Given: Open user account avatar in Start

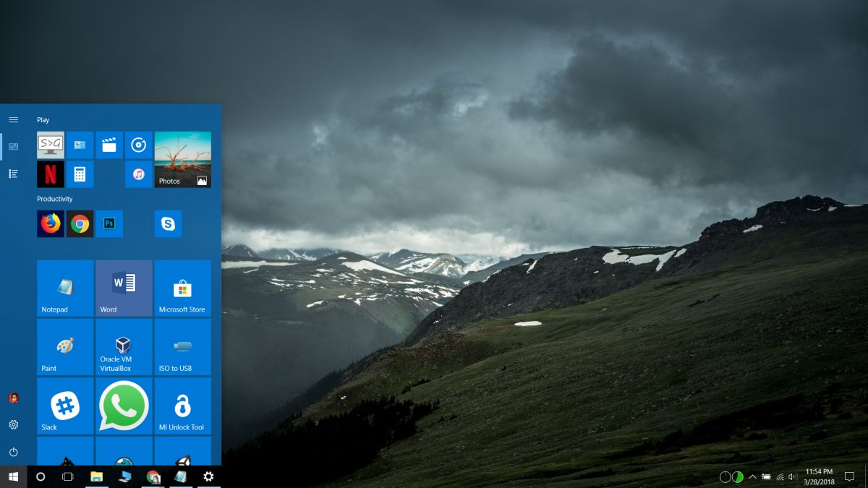Looking at the screenshot, I should (x=13, y=398).
